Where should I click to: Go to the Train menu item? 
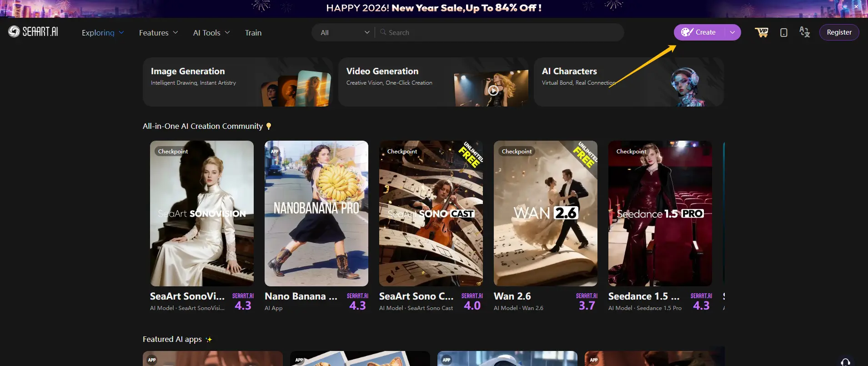coord(253,33)
